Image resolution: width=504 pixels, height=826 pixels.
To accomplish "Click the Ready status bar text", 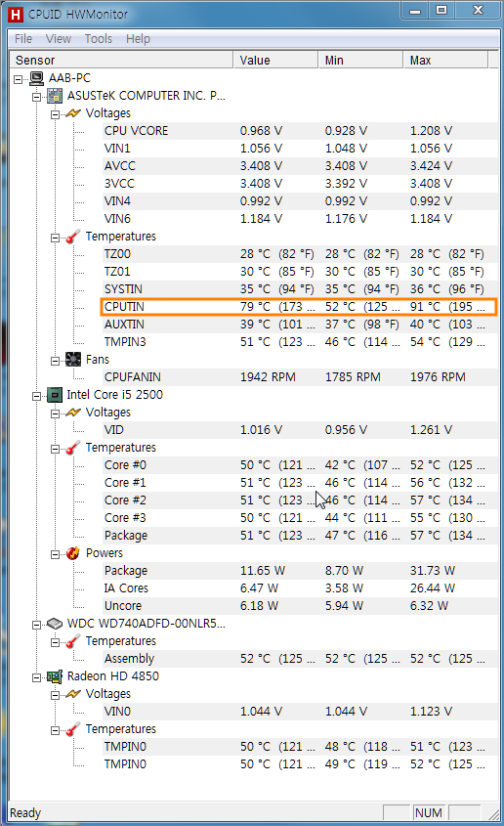I will point(25,813).
